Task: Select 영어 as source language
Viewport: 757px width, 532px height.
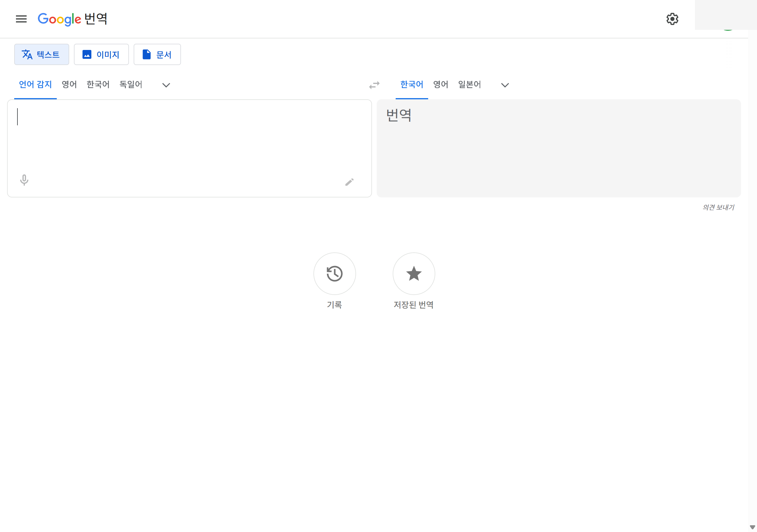Action: pos(69,85)
